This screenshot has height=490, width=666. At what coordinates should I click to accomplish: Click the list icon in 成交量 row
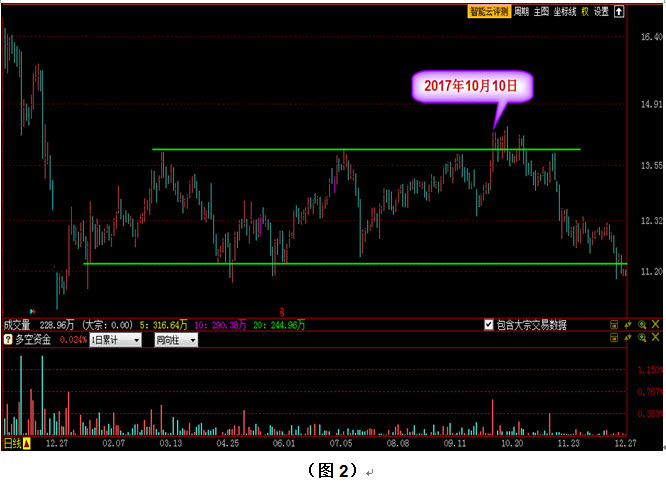click(x=613, y=325)
